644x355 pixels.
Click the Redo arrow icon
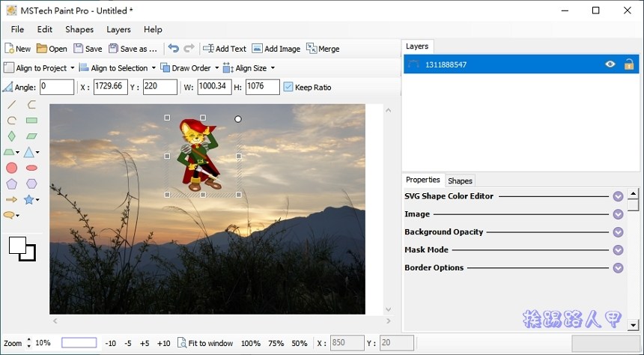pyautogui.click(x=189, y=49)
